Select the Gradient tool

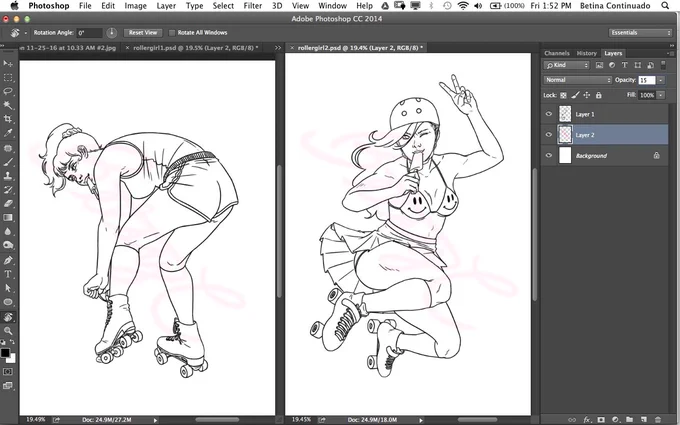pos(8,218)
